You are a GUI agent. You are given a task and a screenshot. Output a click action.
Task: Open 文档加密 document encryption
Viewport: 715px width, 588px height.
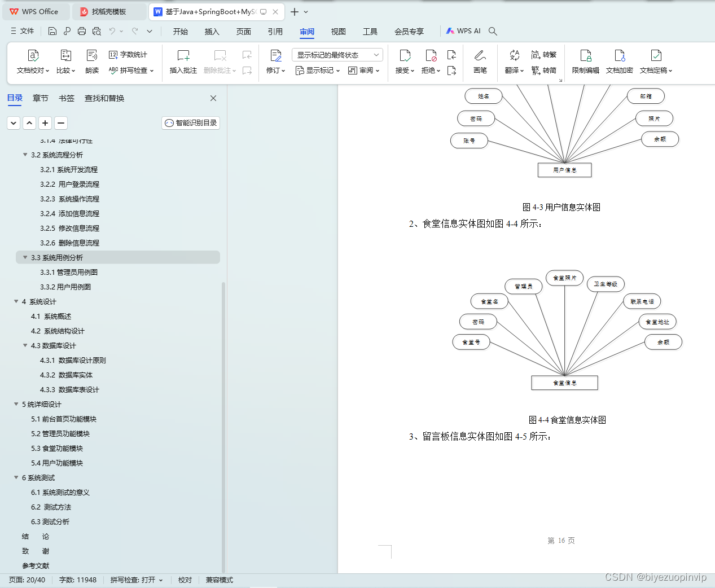pos(619,62)
